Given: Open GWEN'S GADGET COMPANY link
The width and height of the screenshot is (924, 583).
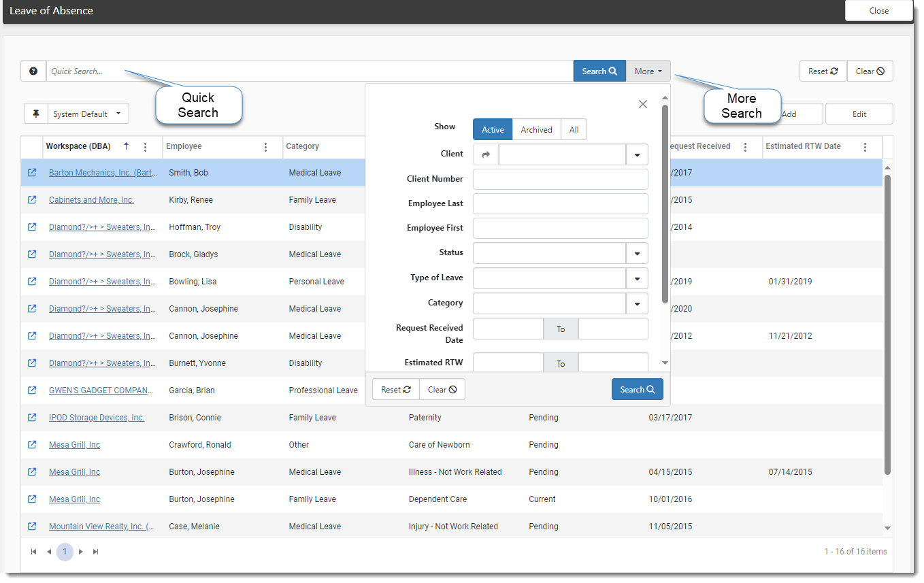Looking at the screenshot, I should click(x=102, y=390).
